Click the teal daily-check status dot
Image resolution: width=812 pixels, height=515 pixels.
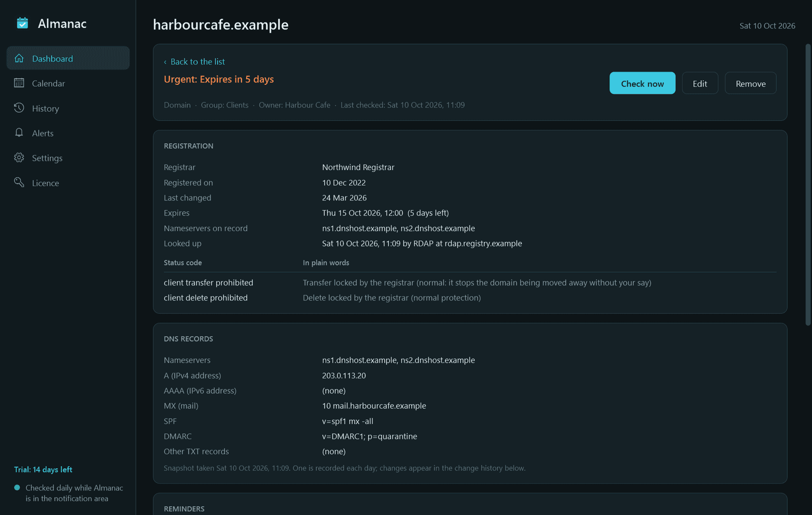17,488
